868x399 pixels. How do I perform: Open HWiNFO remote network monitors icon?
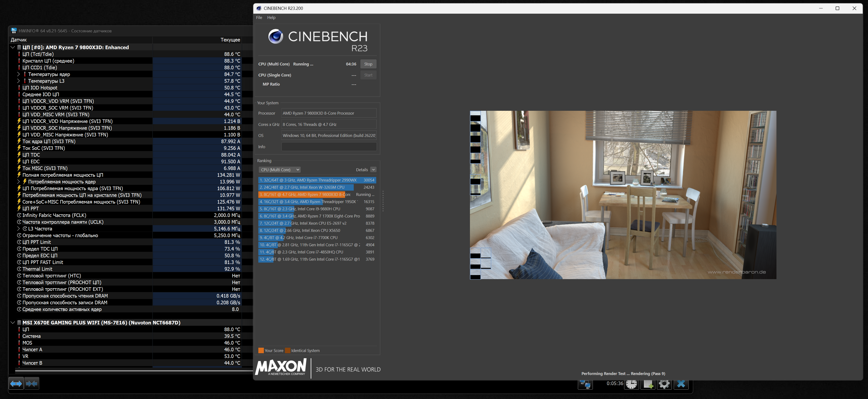[x=585, y=384]
